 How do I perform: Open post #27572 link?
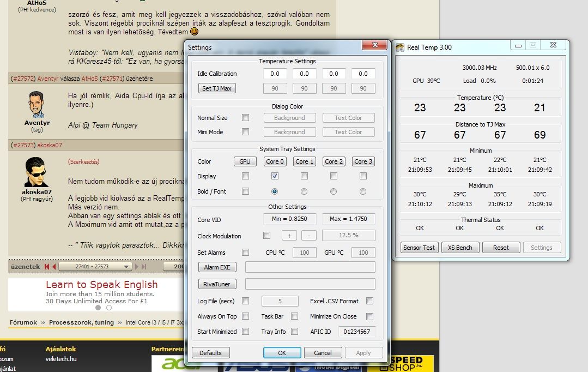[23, 79]
